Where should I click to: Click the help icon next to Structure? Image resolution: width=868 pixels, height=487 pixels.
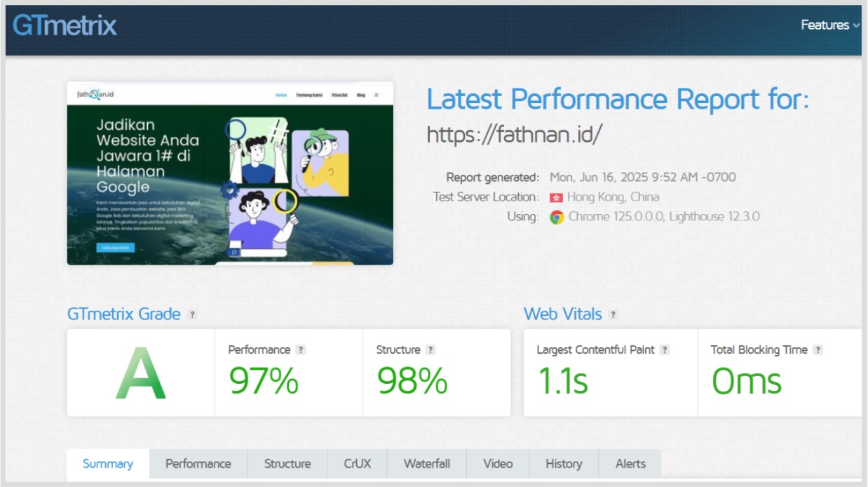[x=430, y=350]
